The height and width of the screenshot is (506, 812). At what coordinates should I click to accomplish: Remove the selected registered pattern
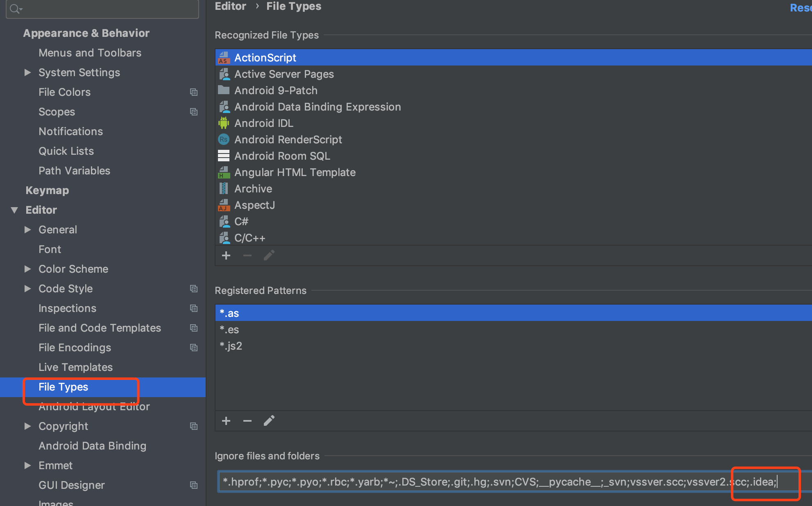pos(247,421)
